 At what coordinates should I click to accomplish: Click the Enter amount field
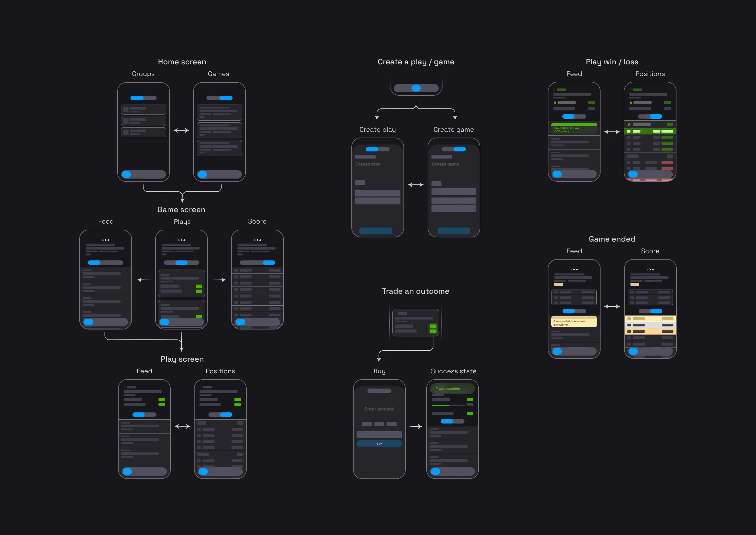point(379,409)
